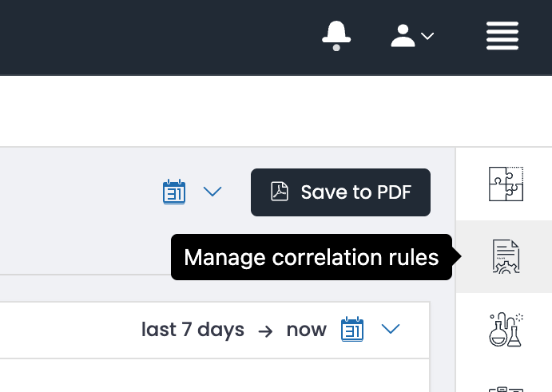
Task: Click the Save to PDF button
Action: coord(340,192)
